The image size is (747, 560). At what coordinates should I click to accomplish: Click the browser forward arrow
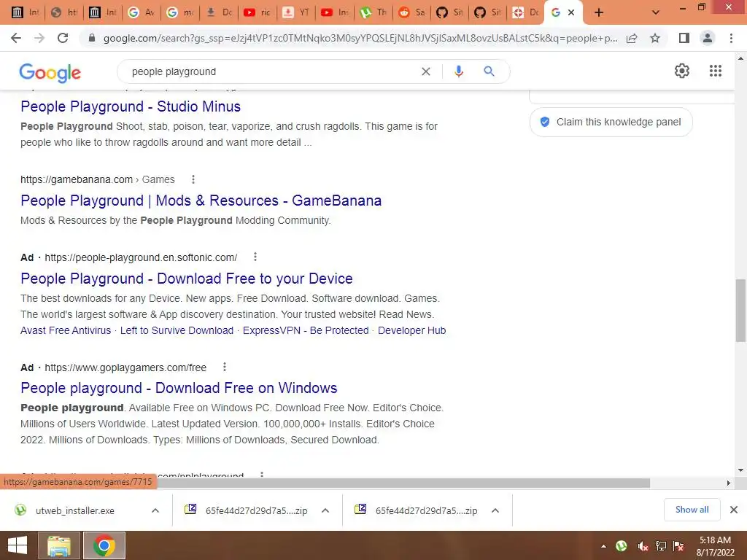[x=39, y=38]
